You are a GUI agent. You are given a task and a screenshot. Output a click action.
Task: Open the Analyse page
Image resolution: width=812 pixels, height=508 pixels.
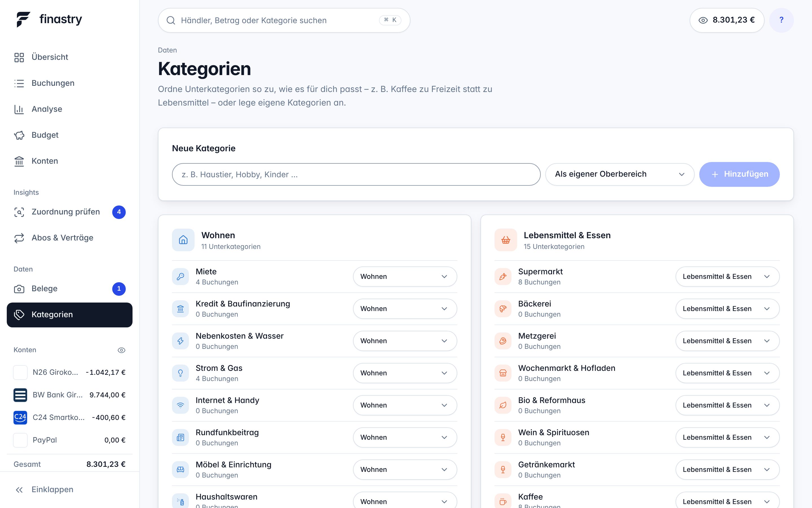(x=69, y=109)
